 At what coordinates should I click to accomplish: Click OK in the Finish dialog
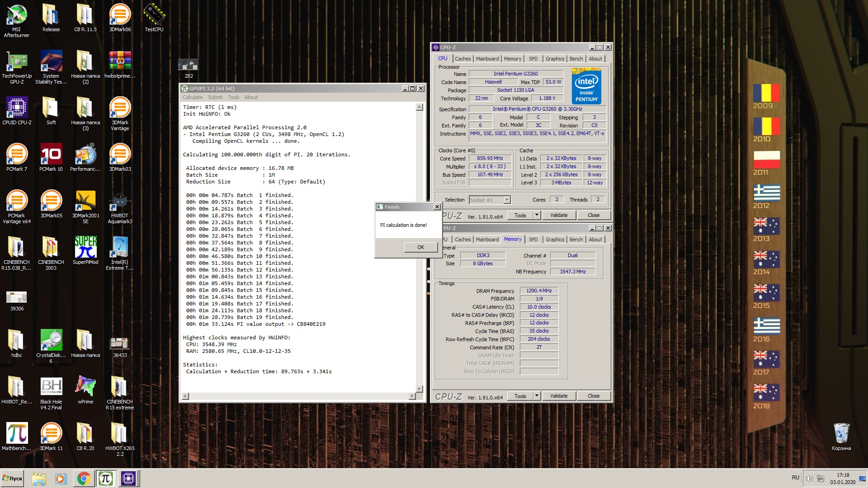tap(420, 247)
